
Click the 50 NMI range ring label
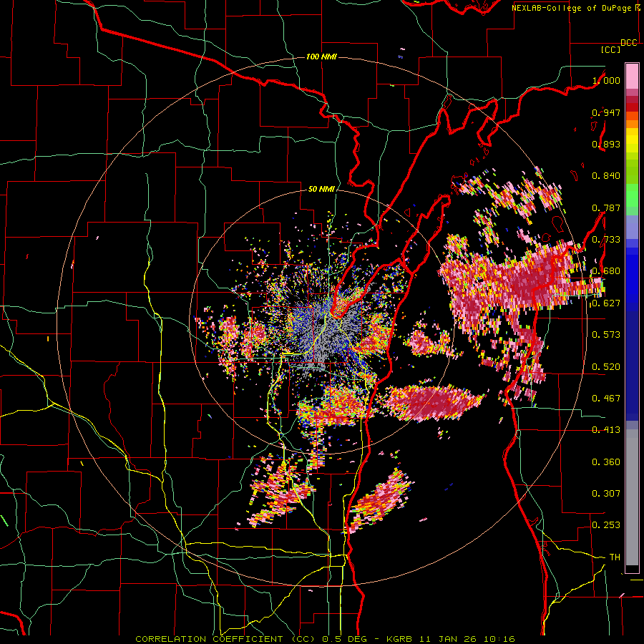pos(321,190)
